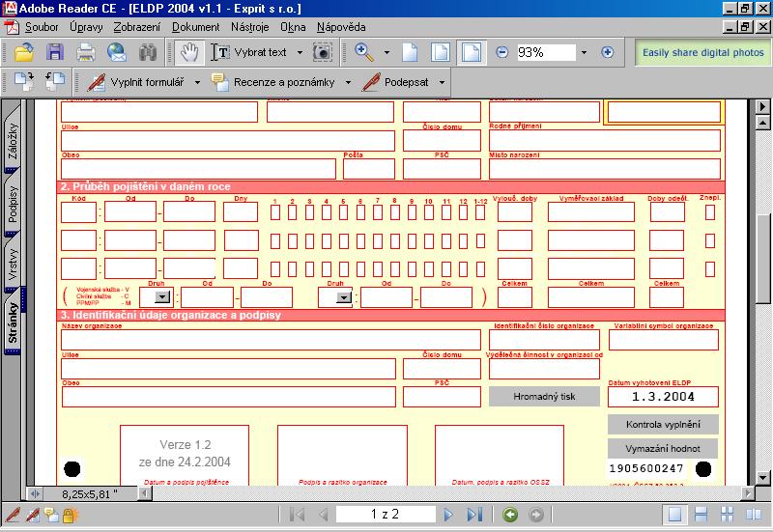Click the Hromadný tisk button
Screen dimensions: 773x532
[x=544, y=397]
